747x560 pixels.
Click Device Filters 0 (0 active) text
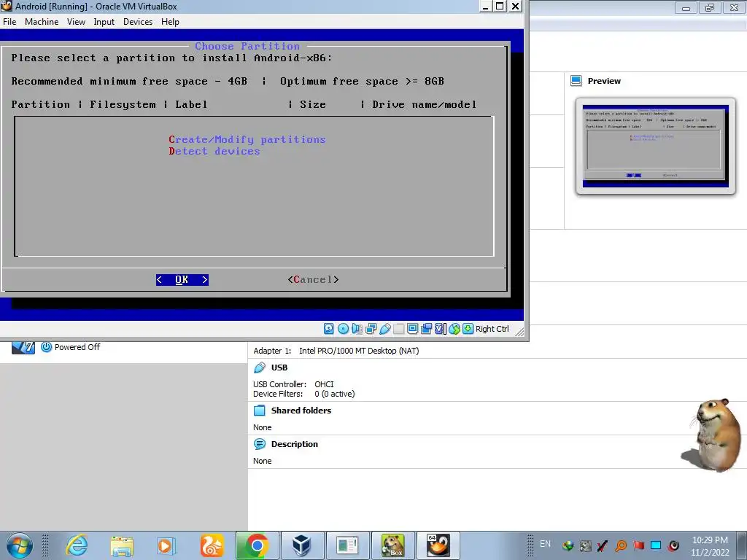point(304,394)
